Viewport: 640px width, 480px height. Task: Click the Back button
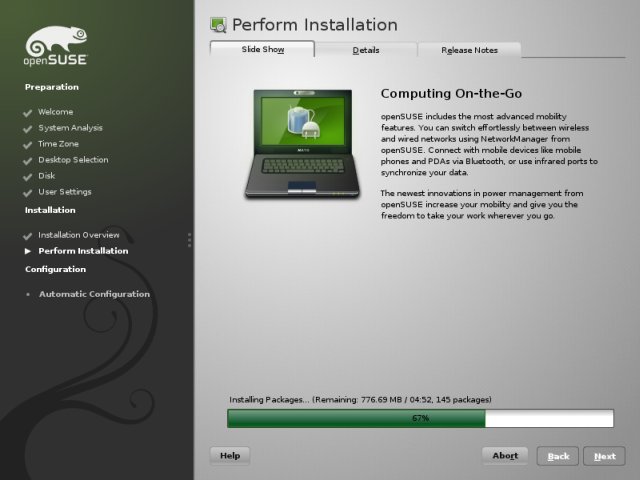pyautogui.click(x=558, y=456)
